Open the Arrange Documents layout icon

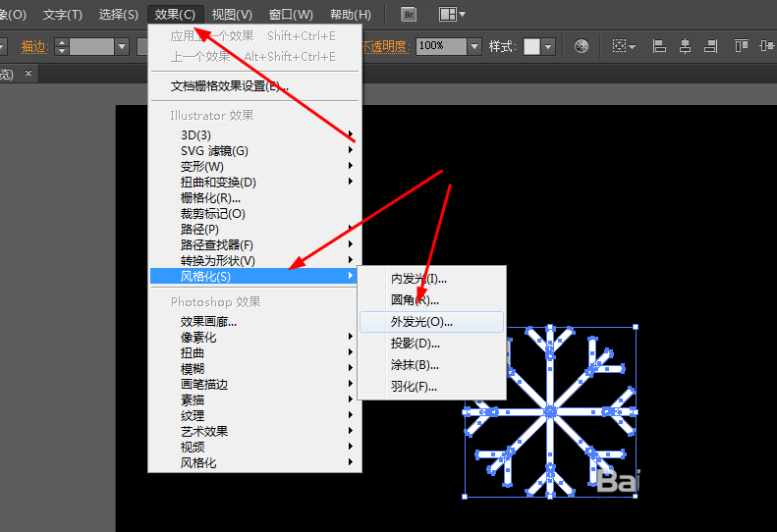452,15
